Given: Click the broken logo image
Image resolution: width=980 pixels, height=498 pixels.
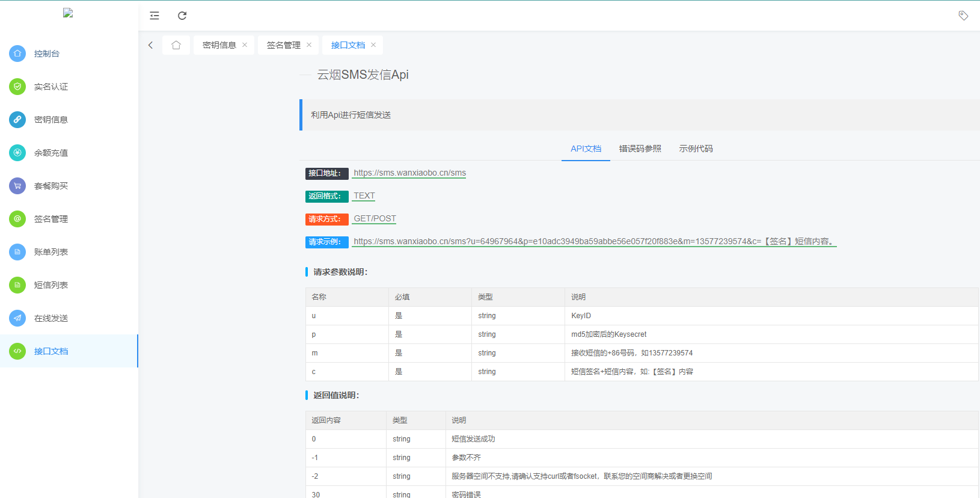Looking at the screenshot, I should [x=68, y=13].
